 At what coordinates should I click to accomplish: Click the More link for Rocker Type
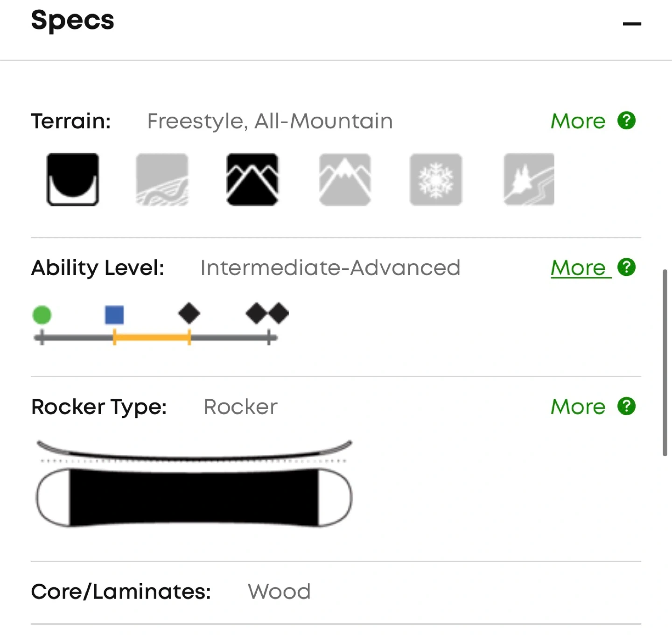point(578,407)
